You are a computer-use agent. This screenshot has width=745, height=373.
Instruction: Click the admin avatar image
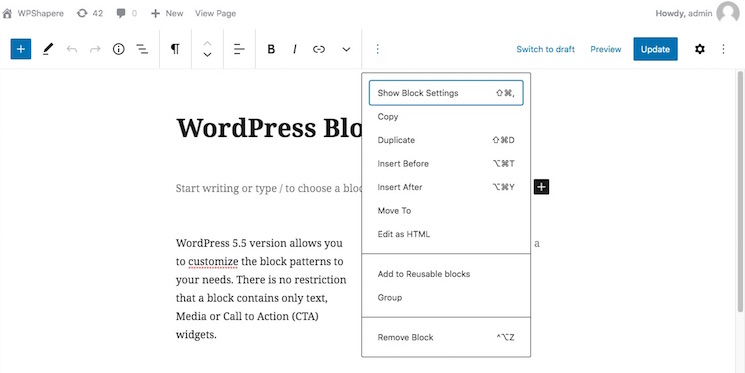pos(728,13)
